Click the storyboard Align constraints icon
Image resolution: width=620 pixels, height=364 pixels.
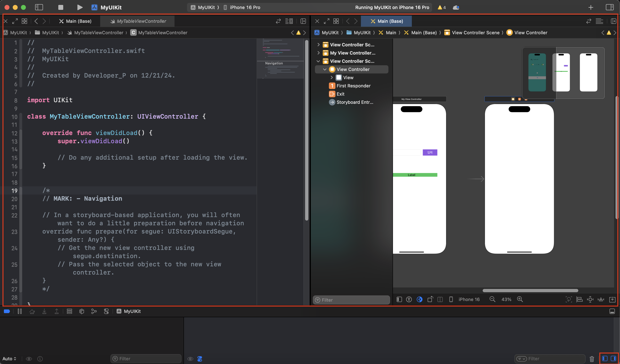coord(579,299)
